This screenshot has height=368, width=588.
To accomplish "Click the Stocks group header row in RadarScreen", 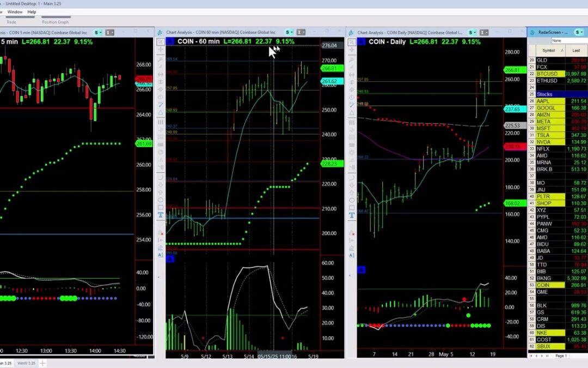I will pos(558,94).
